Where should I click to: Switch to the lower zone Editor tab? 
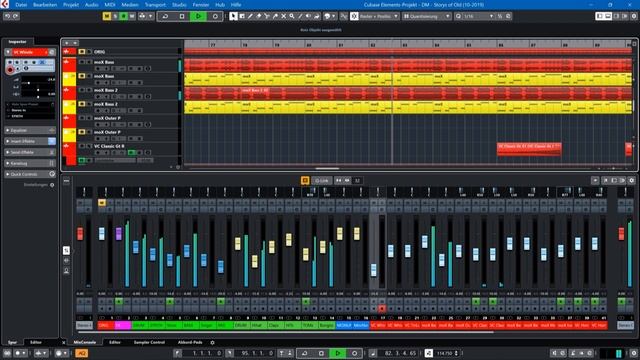115,342
